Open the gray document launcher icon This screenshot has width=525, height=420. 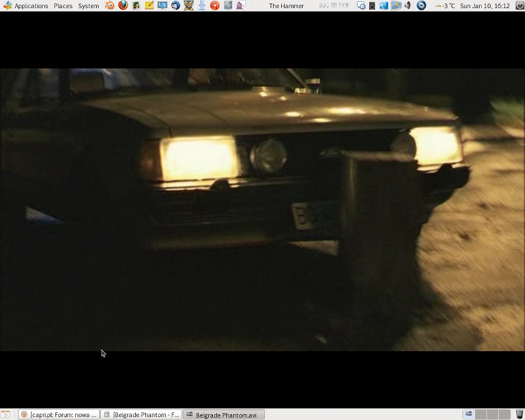[228, 5]
